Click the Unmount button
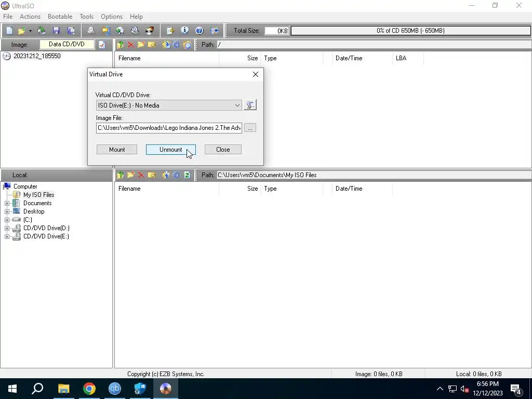 tap(170, 150)
